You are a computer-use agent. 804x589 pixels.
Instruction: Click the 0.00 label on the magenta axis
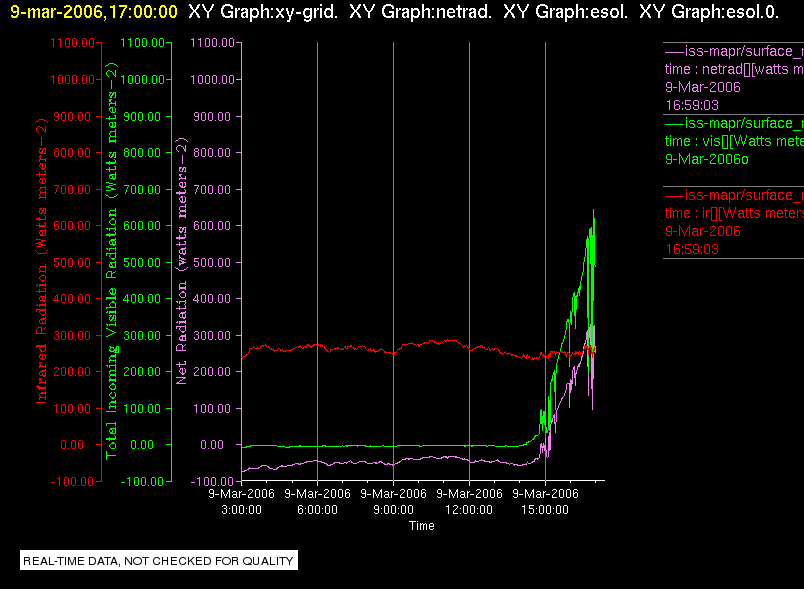click(x=212, y=444)
